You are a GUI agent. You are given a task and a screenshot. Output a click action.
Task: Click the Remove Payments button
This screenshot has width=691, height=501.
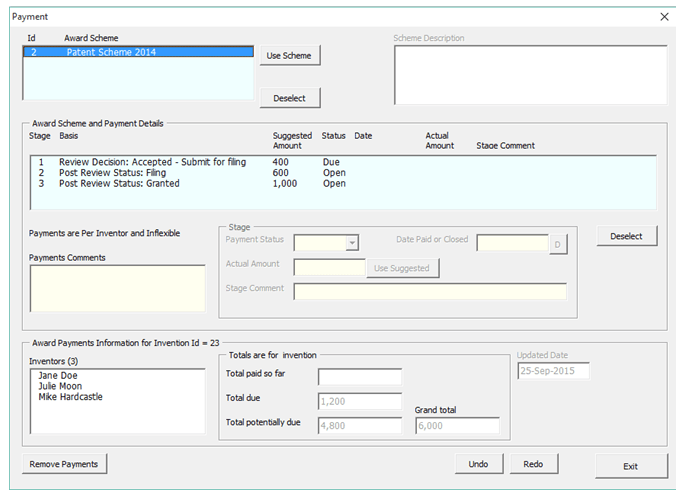(x=64, y=464)
